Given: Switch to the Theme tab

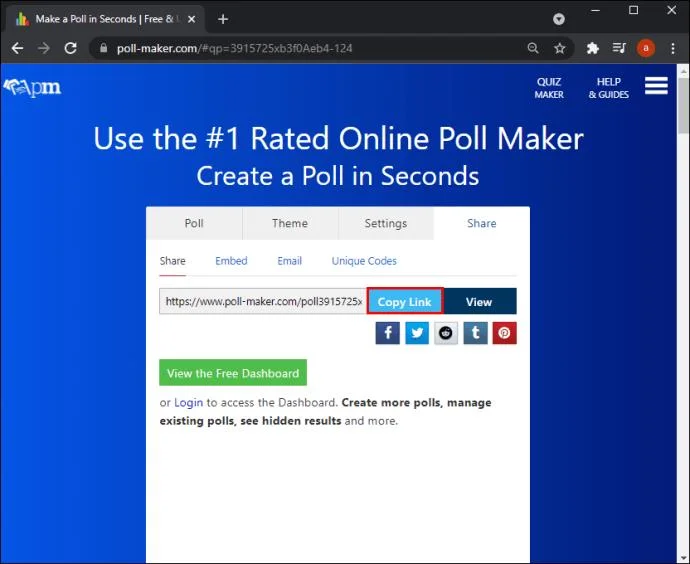Looking at the screenshot, I should pyautogui.click(x=290, y=223).
